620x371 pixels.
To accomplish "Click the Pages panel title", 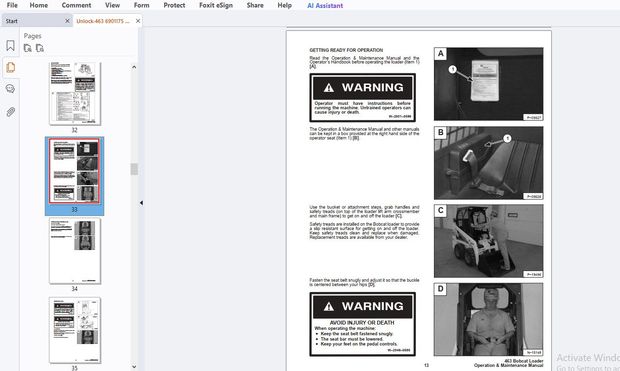I will (32, 36).
